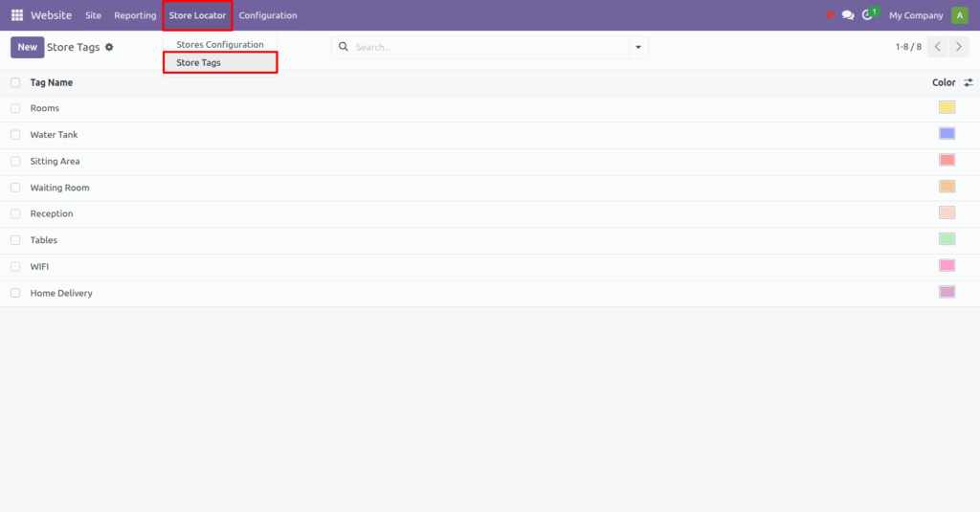Check the Water Tank row checkbox
Image resolution: width=980 pixels, height=512 pixels.
click(x=15, y=134)
